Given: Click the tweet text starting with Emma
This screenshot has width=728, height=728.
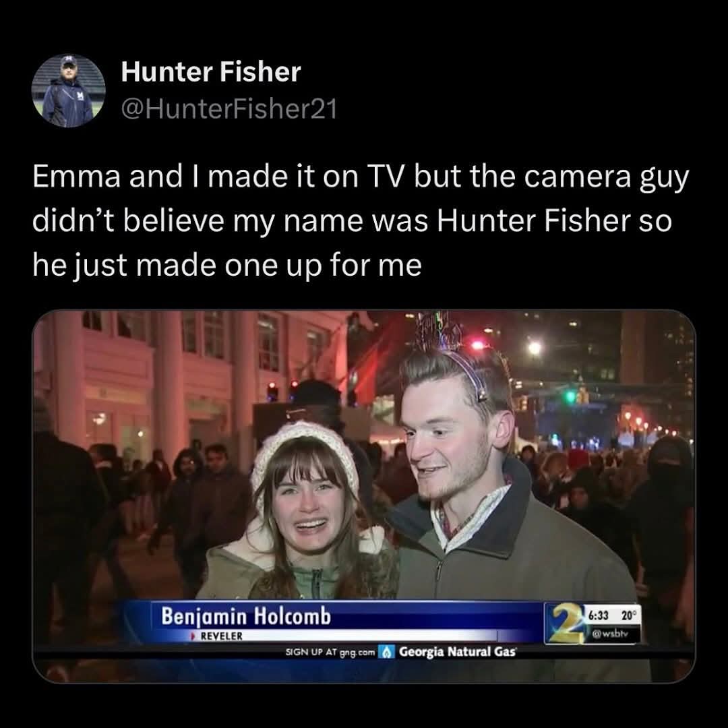Looking at the screenshot, I should (361, 221).
